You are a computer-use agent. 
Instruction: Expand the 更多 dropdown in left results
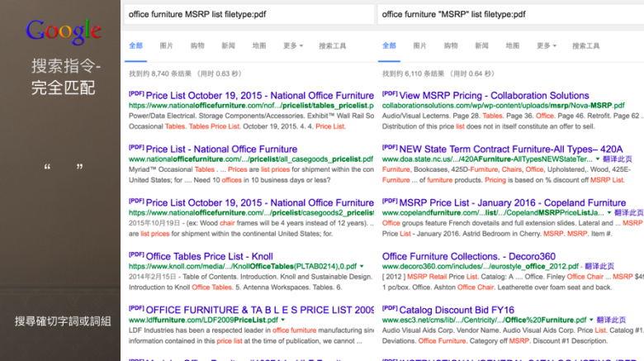(x=293, y=45)
